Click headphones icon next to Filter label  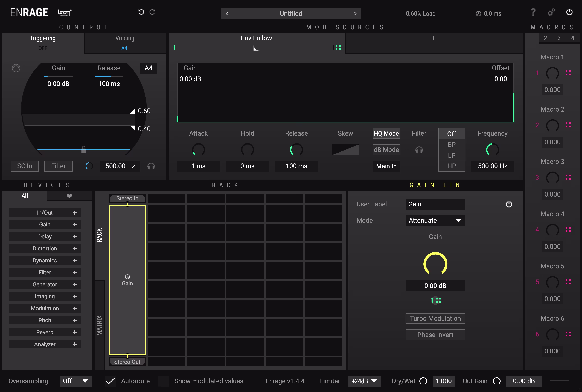[419, 150]
